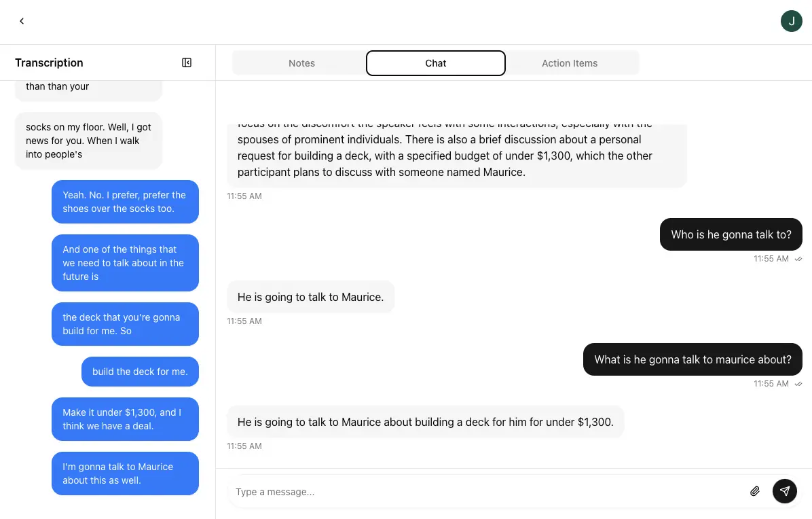
Task: Click read-receipt checkmarks under "Who is he gonna talk to?"
Action: (x=798, y=259)
